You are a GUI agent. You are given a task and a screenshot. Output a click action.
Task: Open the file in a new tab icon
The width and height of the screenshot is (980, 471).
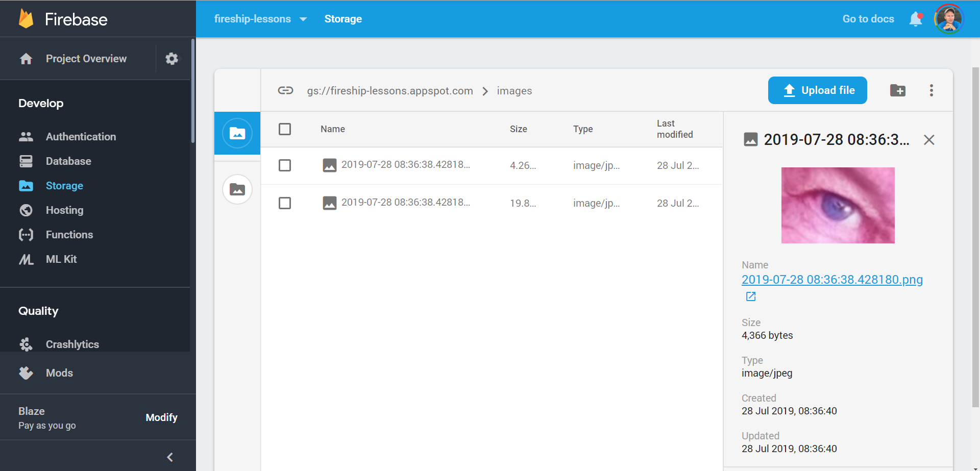tap(750, 296)
